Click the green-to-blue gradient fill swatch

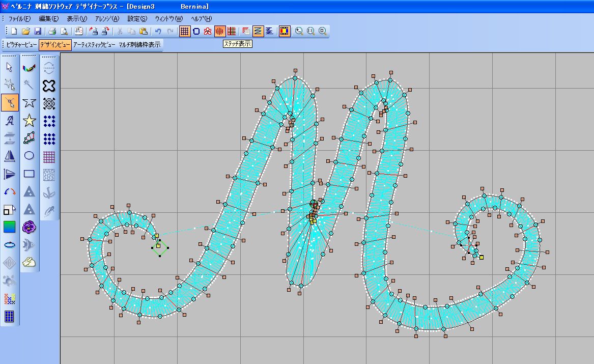point(10,227)
